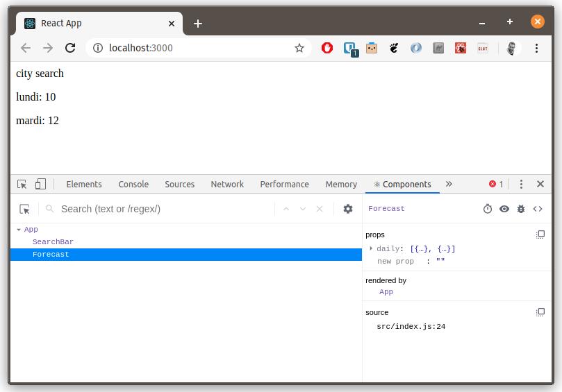Click App link under rendered by

point(386,292)
